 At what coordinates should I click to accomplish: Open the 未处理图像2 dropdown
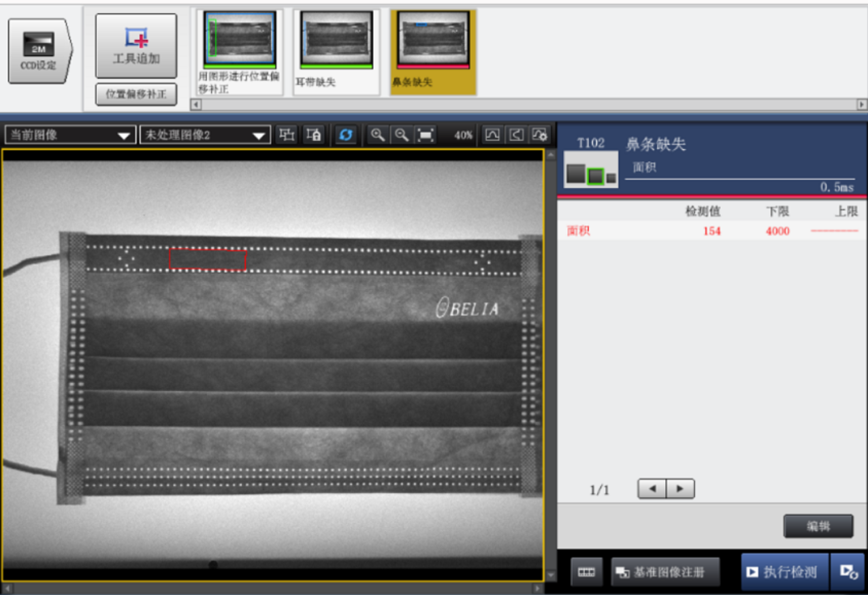click(x=204, y=135)
